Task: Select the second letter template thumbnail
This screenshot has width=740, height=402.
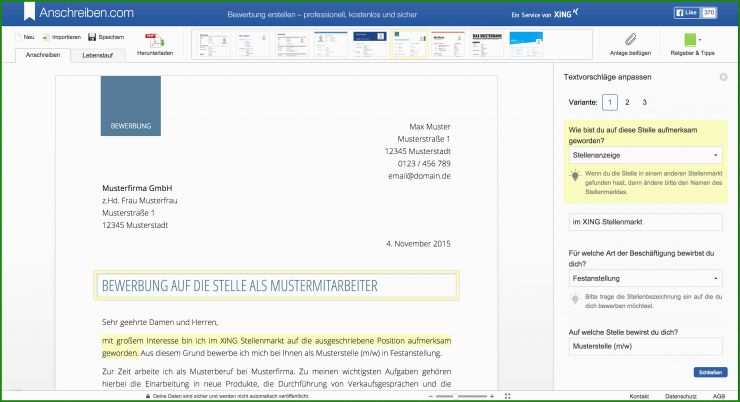Action: click(x=252, y=44)
